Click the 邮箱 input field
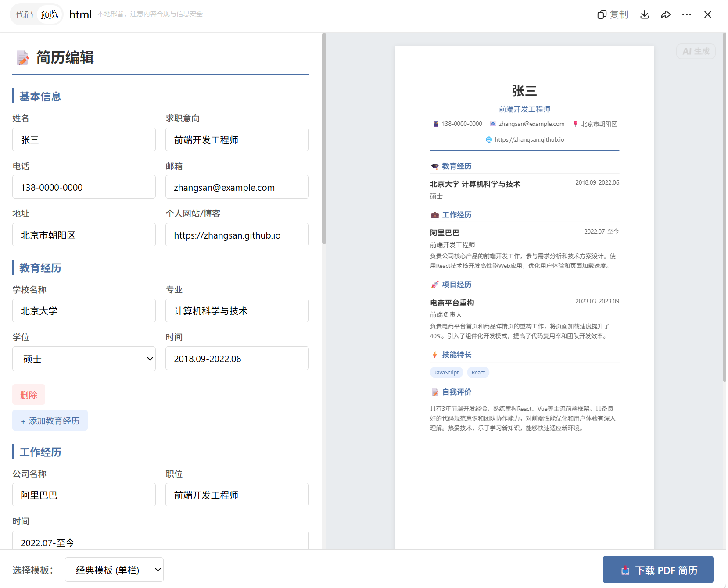Screen dimensions: 728x588 (237, 187)
